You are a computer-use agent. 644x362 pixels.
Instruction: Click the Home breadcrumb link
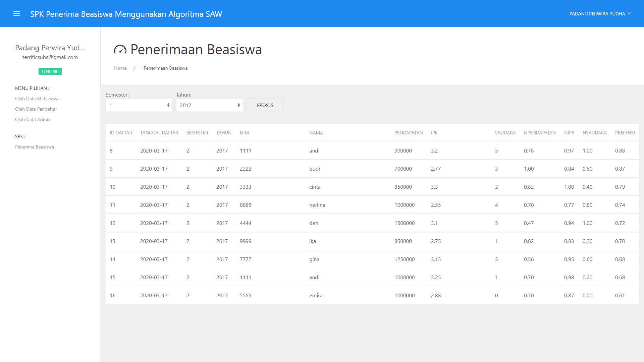(120, 68)
